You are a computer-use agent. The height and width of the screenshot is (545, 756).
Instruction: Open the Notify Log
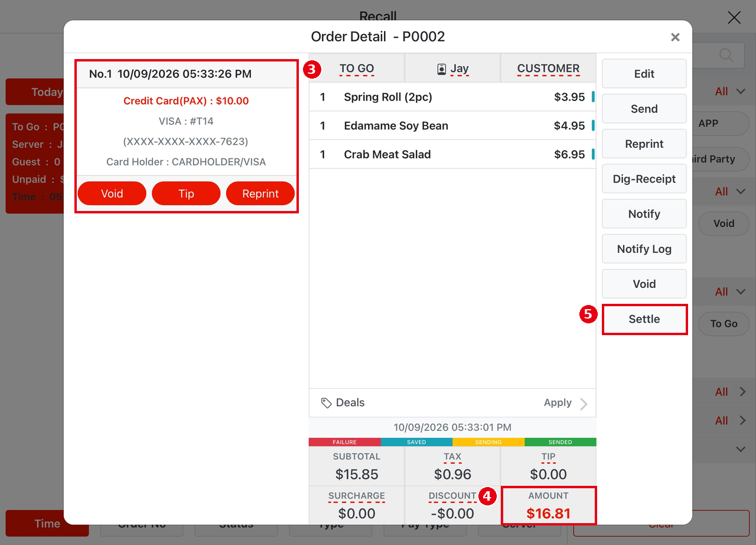click(x=644, y=249)
